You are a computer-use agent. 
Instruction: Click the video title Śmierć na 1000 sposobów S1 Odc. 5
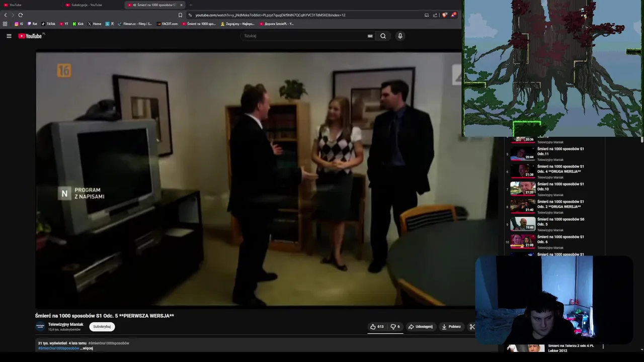[x=104, y=316]
